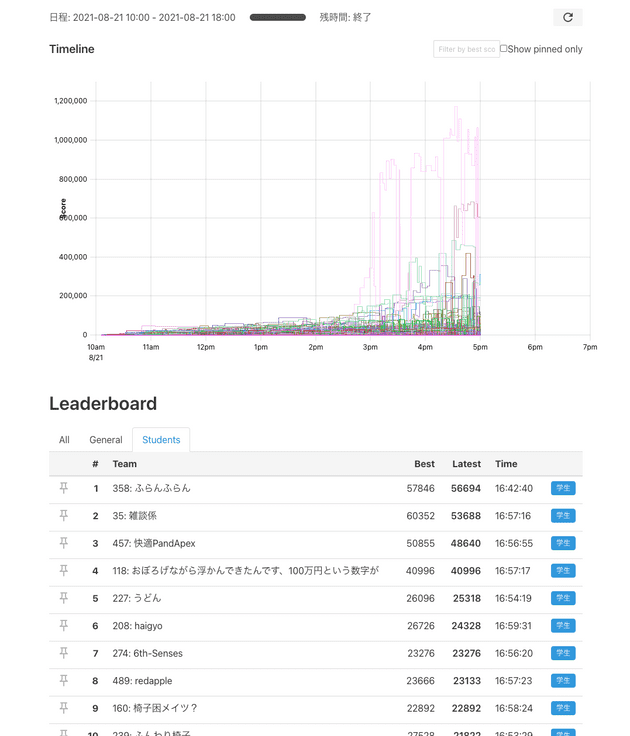Screen dimensions: 630x736
Task: Pin team 227 うどん
Action: [64, 598]
